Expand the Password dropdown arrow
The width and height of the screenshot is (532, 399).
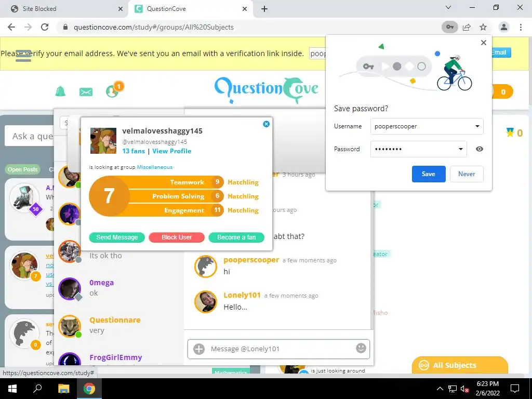460,149
